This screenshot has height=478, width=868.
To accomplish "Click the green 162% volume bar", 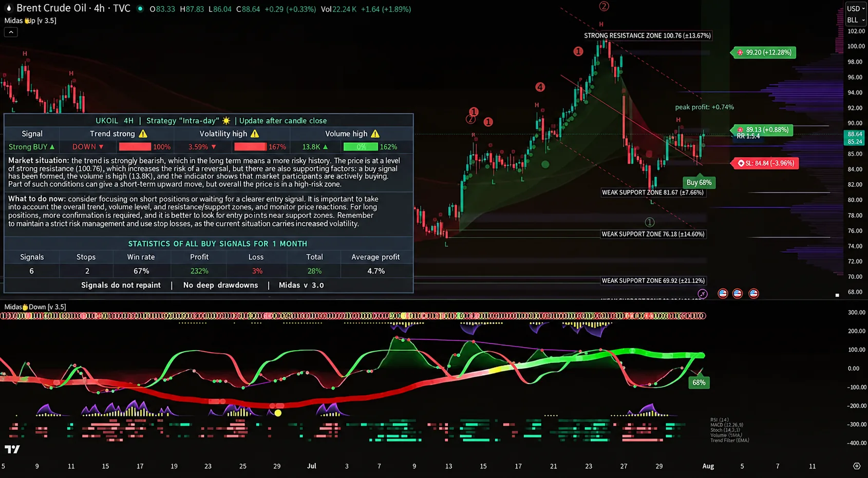I will [360, 147].
